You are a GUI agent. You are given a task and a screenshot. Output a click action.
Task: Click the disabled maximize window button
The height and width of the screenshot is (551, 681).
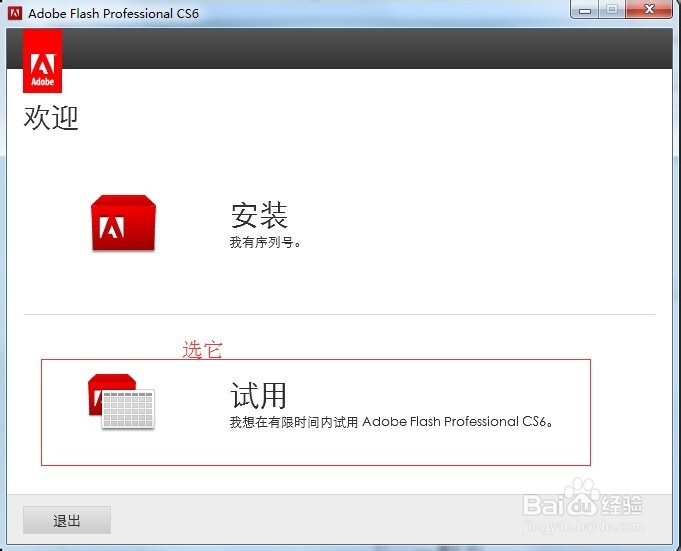pos(612,10)
